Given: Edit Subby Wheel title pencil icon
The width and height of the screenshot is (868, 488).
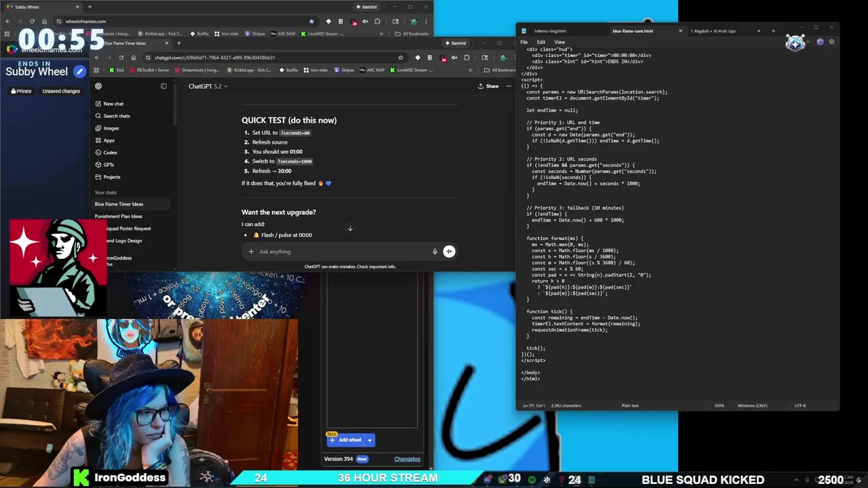Looking at the screenshot, I should [x=79, y=71].
